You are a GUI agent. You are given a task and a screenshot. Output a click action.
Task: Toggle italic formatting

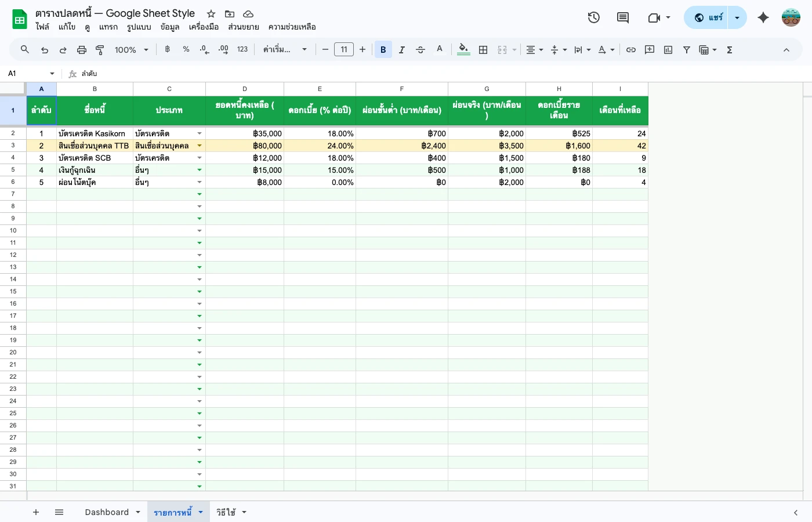click(x=402, y=49)
